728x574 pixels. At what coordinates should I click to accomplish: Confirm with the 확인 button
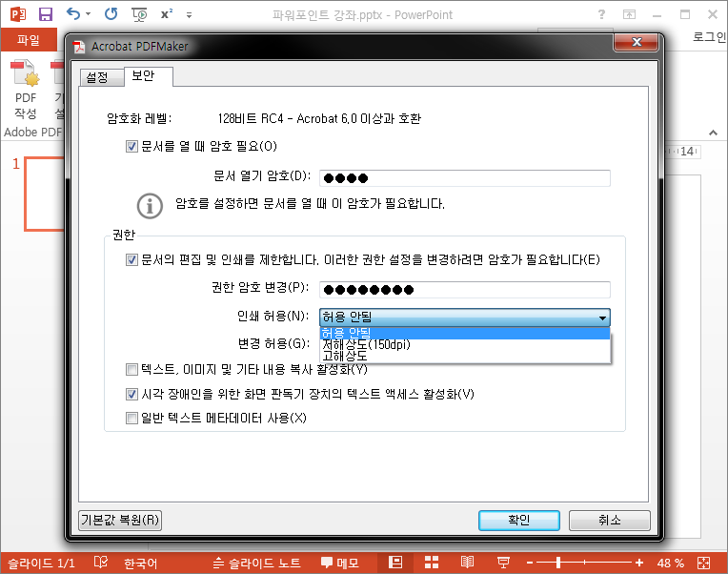point(519,521)
